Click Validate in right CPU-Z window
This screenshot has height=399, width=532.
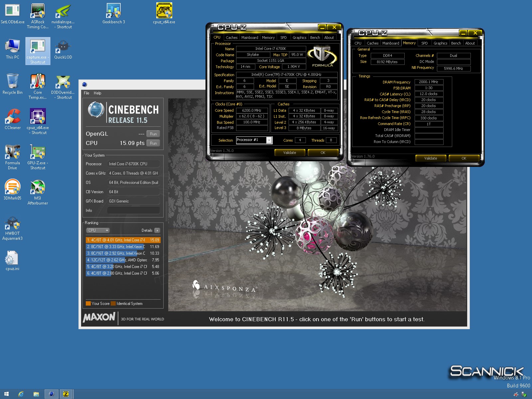coord(431,158)
